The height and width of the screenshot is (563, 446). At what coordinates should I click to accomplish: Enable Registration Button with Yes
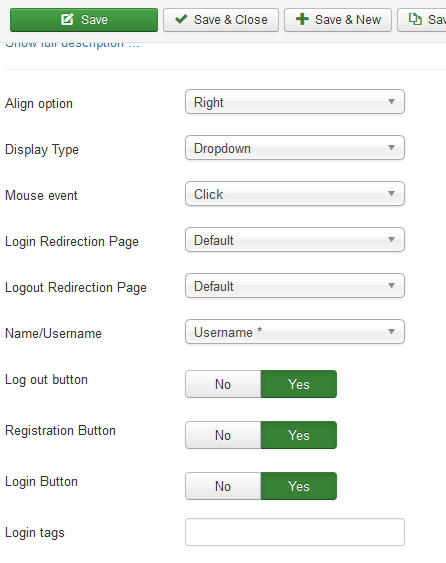click(x=299, y=435)
